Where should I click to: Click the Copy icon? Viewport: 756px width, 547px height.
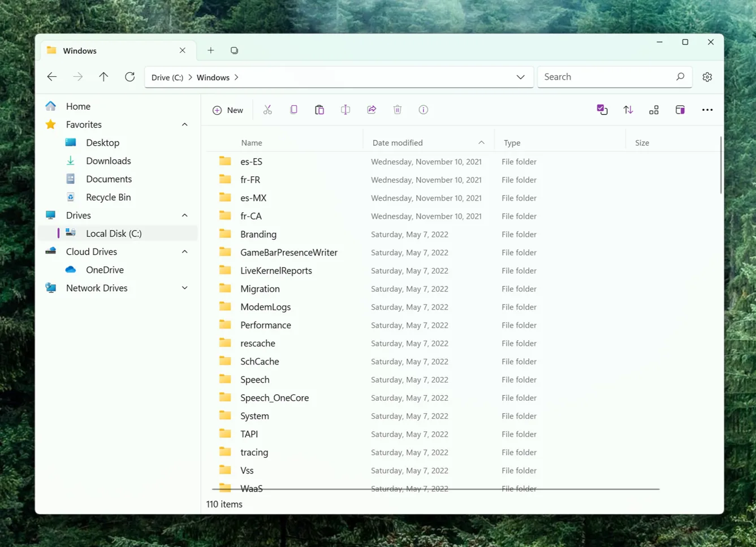click(x=293, y=109)
